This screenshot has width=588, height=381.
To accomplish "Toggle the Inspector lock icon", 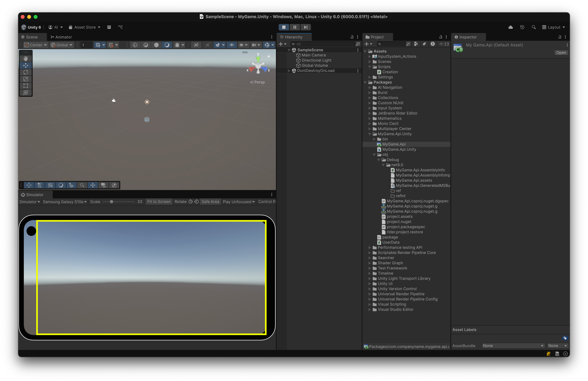I will (x=560, y=37).
